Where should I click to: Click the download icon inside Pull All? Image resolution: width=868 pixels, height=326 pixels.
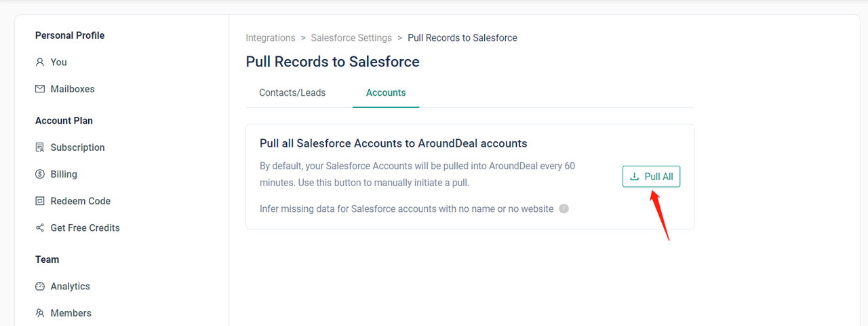(x=635, y=177)
